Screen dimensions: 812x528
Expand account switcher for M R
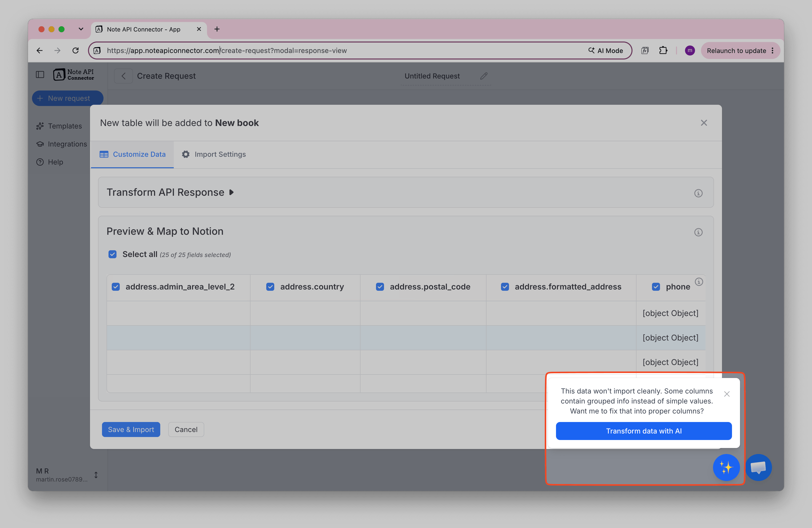point(96,475)
